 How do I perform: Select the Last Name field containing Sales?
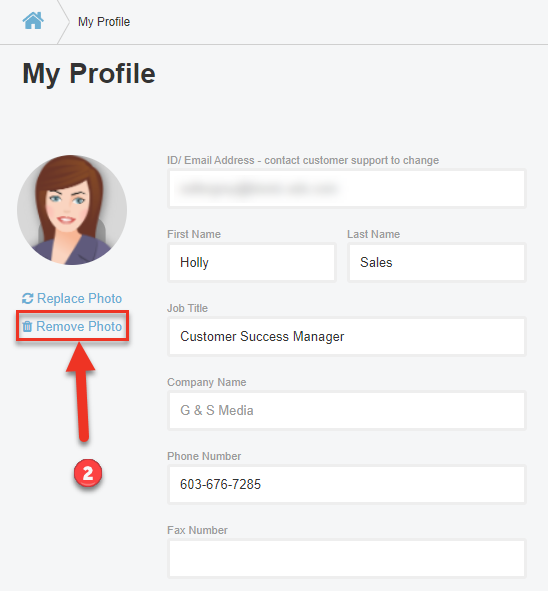click(437, 262)
